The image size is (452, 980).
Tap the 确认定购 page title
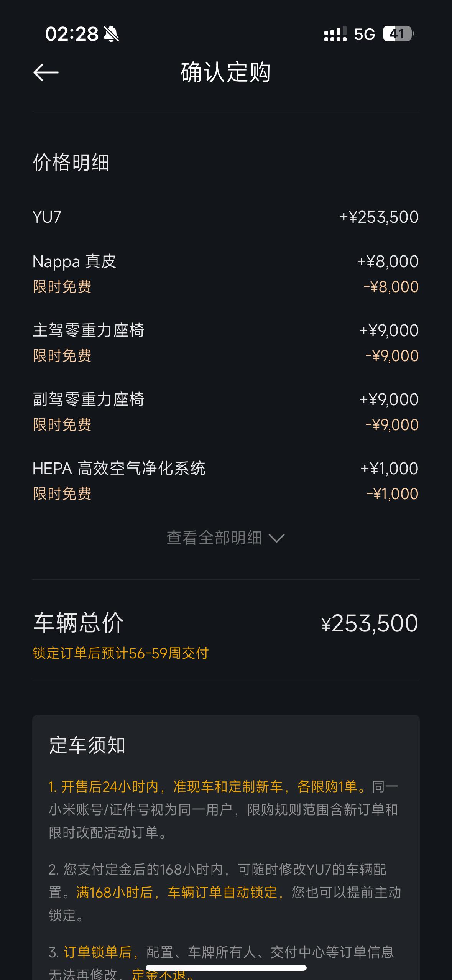tap(226, 72)
